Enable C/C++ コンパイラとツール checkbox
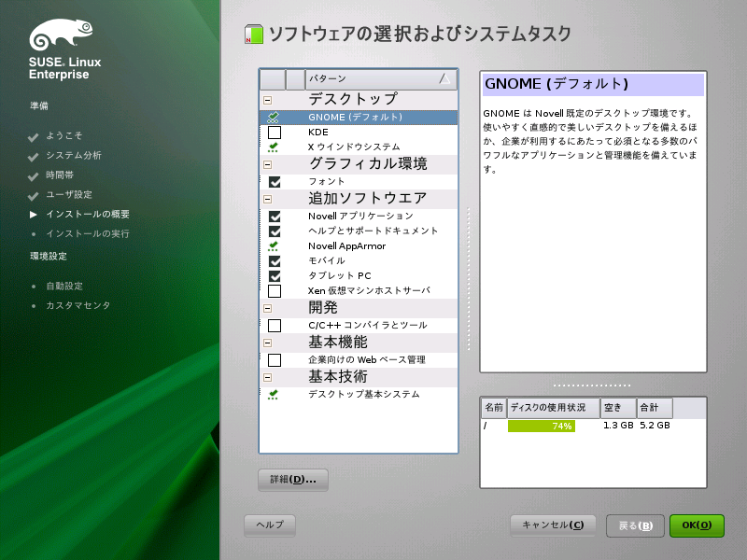Image resolution: width=747 pixels, height=560 pixels. pos(275,326)
